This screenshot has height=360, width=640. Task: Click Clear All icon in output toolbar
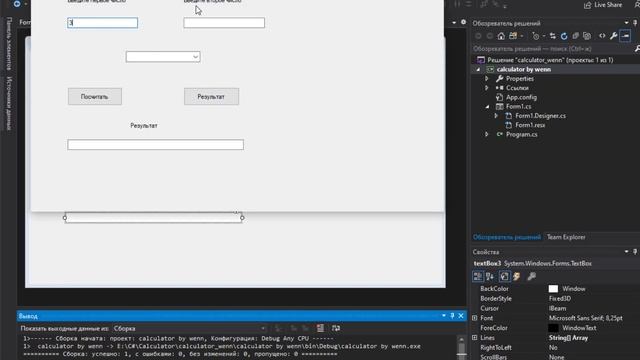click(x=320, y=328)
